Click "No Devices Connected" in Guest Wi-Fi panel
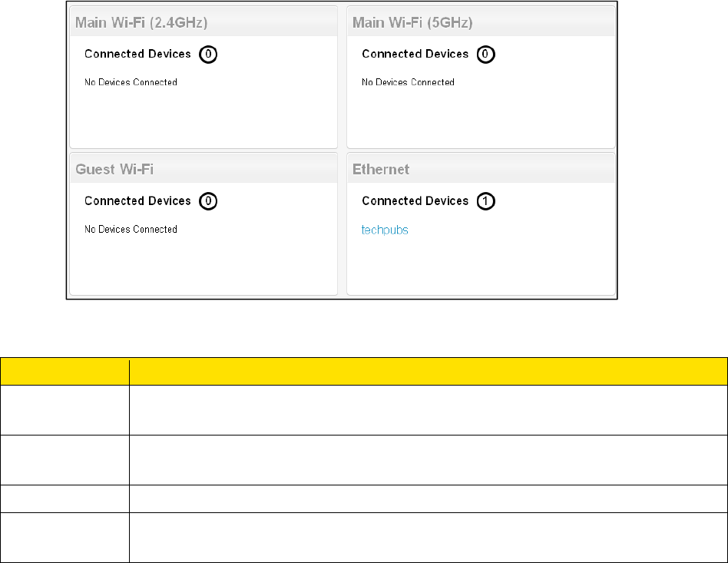The height and width of the screenshot is (563, 728). [131, 229]
